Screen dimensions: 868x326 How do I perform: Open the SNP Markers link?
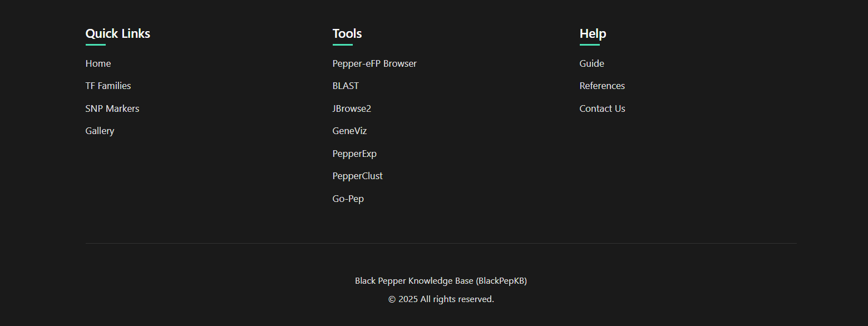point(112,108)
